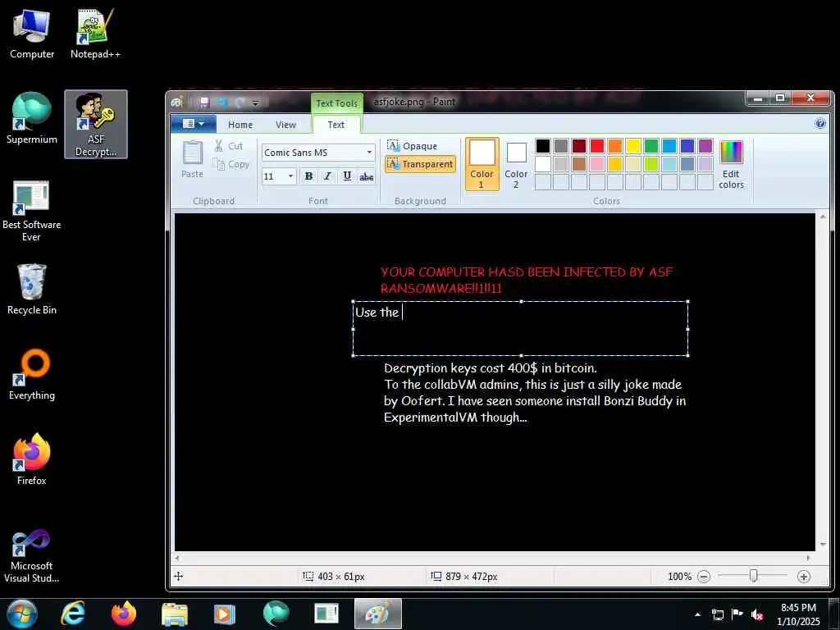Select Color 1 foreground button
This screenshot has height=630, width=840.
pos(482,164)
